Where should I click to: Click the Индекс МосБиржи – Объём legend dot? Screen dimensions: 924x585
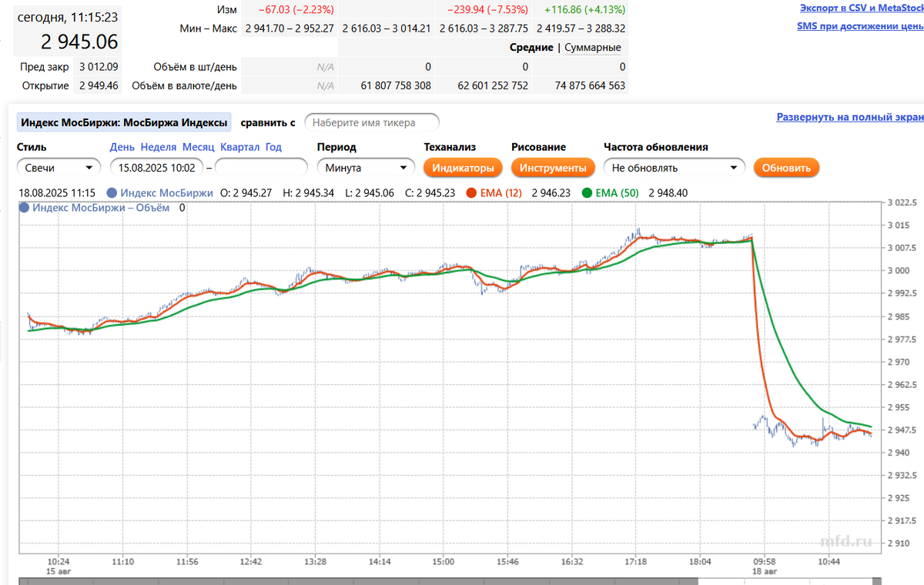24,208
